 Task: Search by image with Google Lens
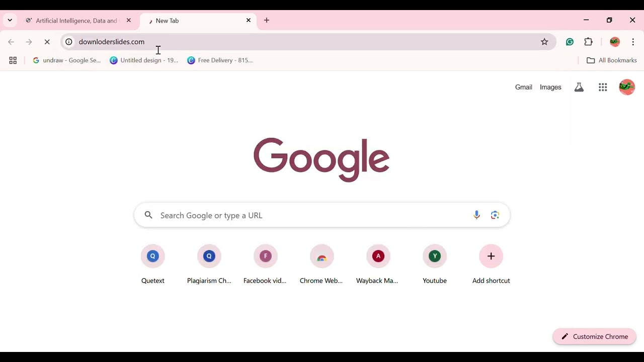495,215
